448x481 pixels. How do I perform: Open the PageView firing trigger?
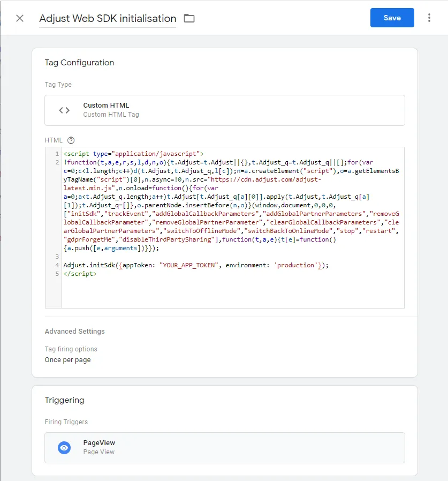225,448
